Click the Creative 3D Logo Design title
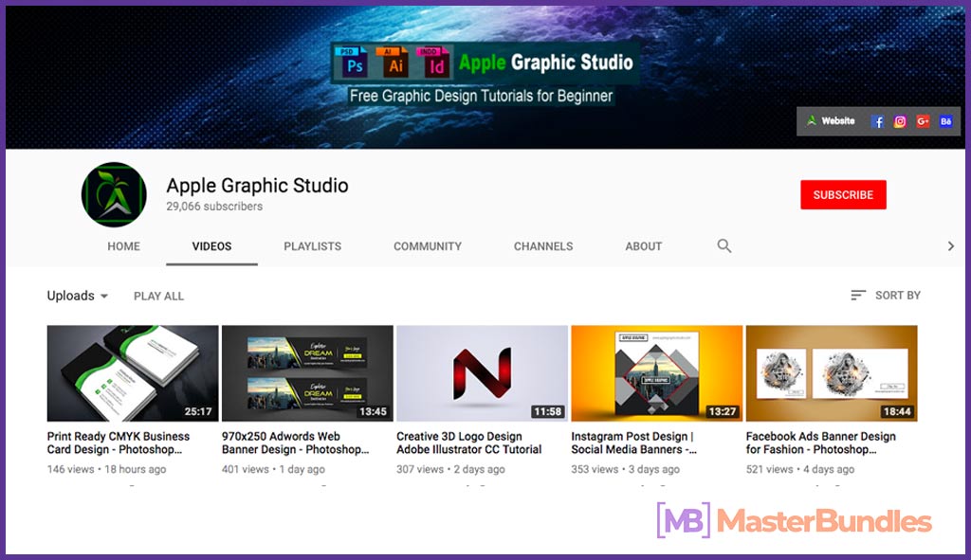This screenshot has height=560, width=971. point(468,443)
